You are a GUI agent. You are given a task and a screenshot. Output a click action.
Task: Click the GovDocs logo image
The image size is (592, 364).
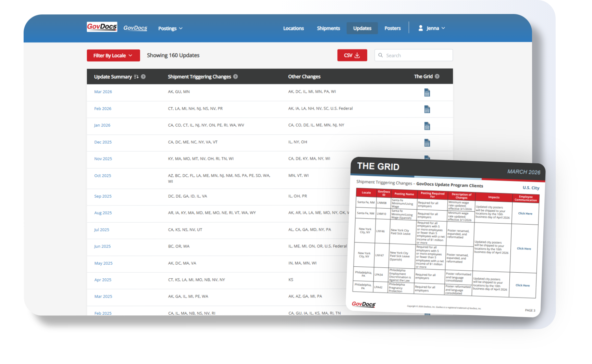point(102,27)
